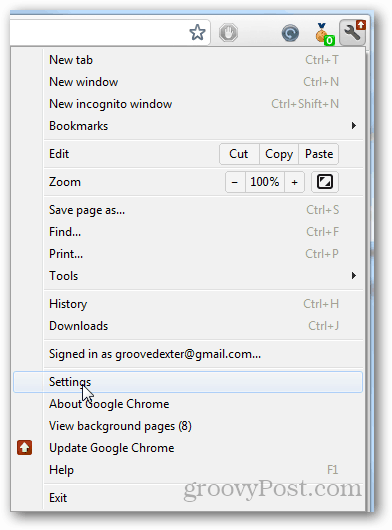Click the wrench menu button

coord(352,32)
